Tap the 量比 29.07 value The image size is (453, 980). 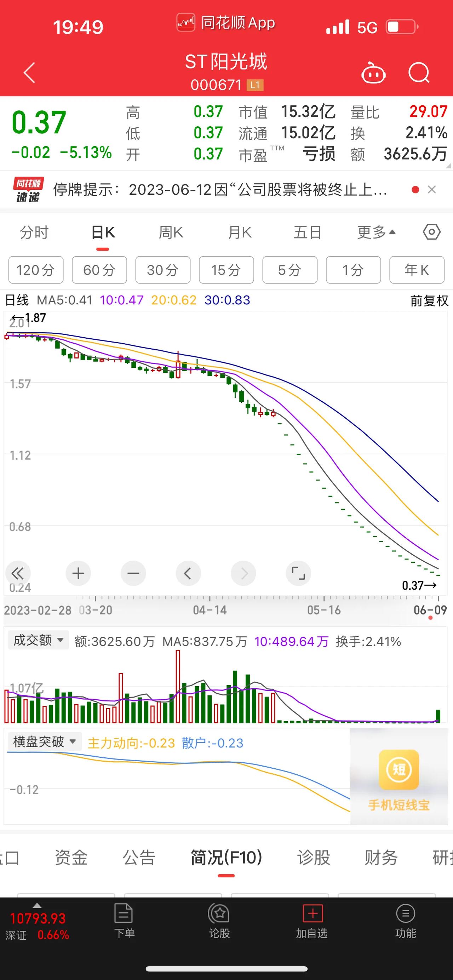point(428,112)
